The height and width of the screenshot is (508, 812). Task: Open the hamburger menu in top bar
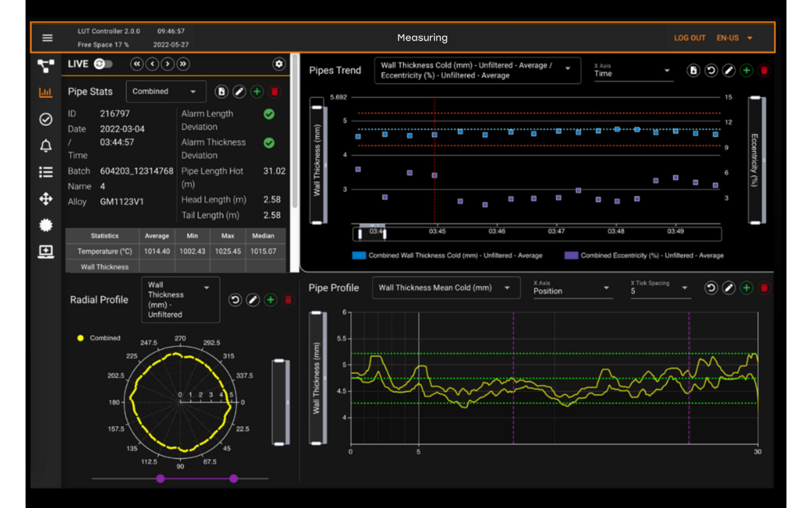coord(47,38)
